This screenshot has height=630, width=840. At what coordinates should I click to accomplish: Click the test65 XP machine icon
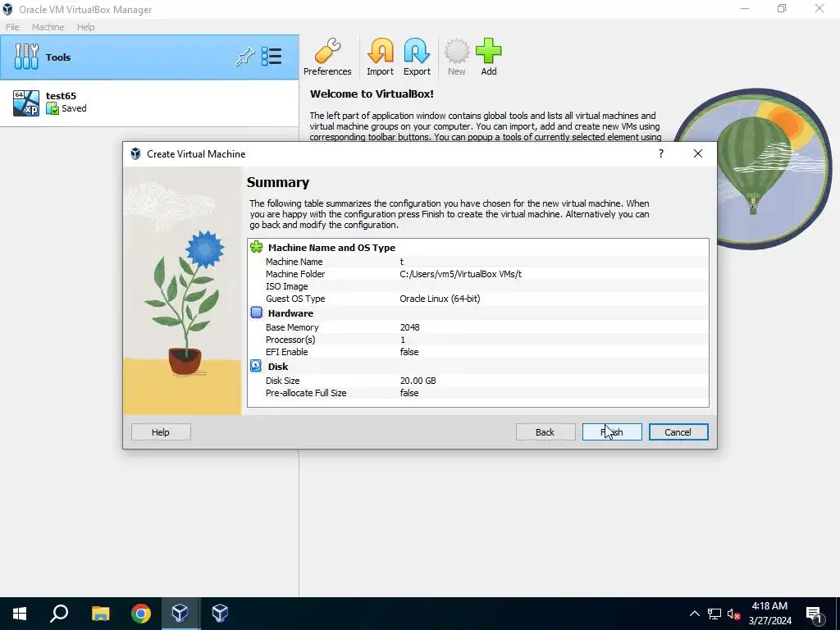point(26,103)
